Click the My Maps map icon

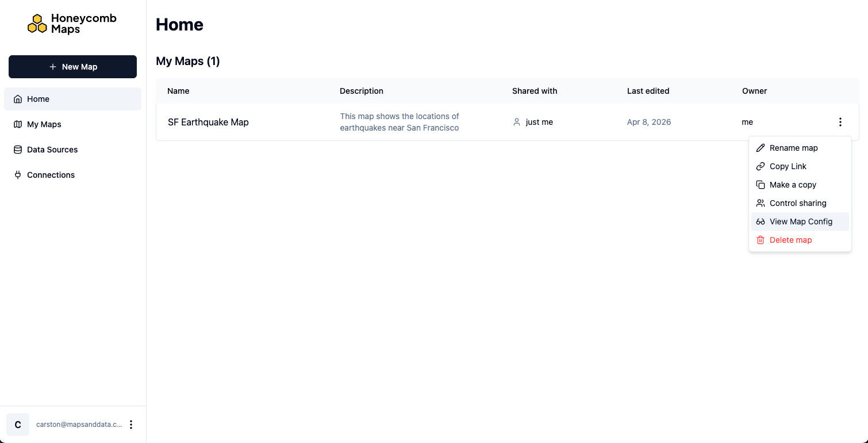coord(18,124)
